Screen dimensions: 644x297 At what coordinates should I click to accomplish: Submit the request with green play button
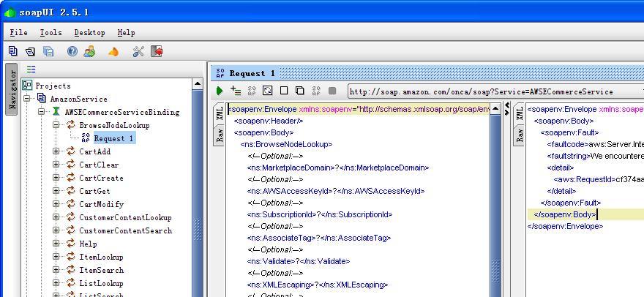click(x=220, y=91)
